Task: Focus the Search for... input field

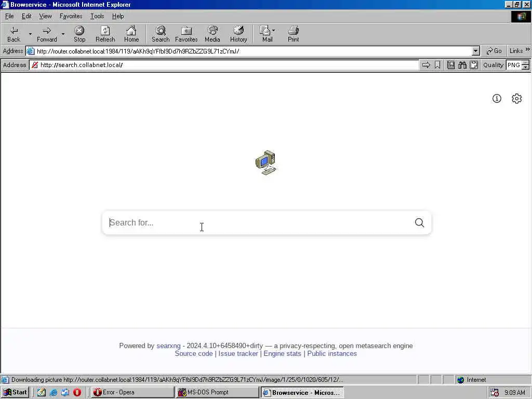Action: click(x=260, y=222)
